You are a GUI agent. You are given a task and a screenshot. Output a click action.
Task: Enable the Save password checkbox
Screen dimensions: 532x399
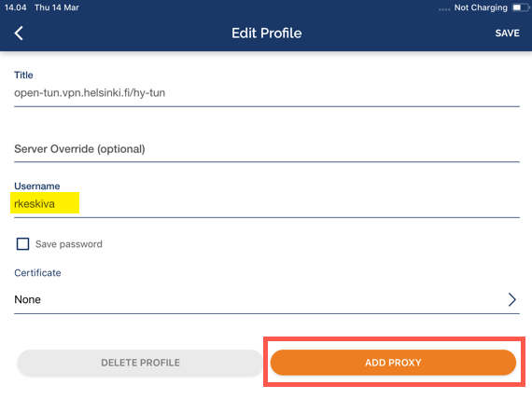(22, 243)
